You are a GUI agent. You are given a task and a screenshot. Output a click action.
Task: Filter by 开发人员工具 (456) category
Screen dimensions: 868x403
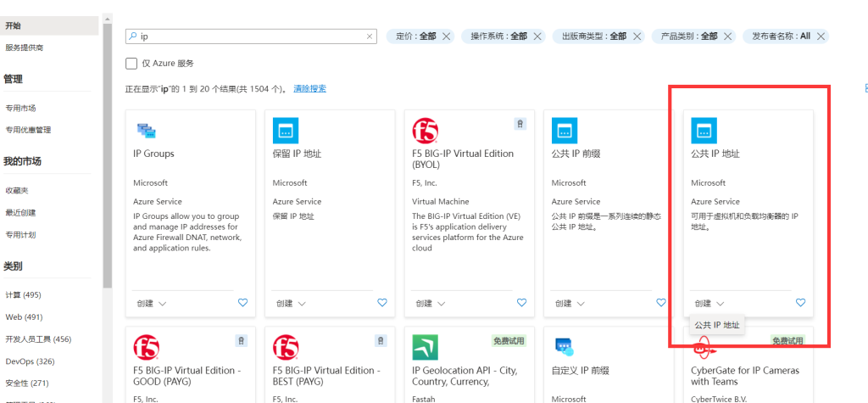pos(38,339)
